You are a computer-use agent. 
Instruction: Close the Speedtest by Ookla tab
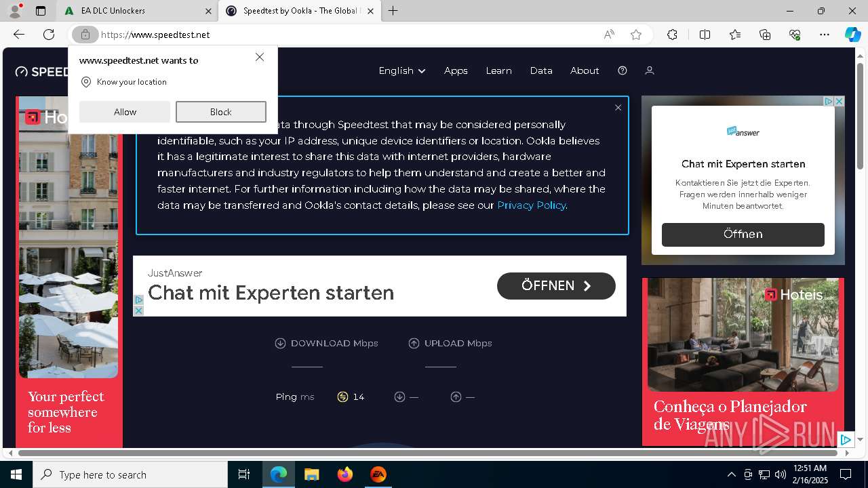pyautogui.click(x=370, y=11)
